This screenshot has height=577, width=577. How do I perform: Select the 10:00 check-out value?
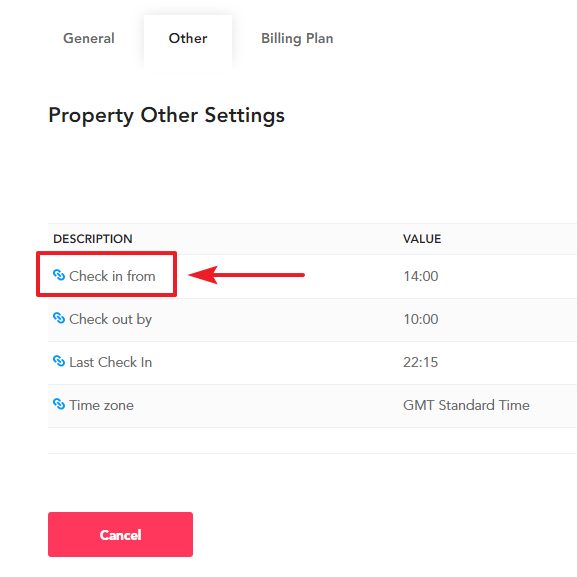(x=421, y=319)
